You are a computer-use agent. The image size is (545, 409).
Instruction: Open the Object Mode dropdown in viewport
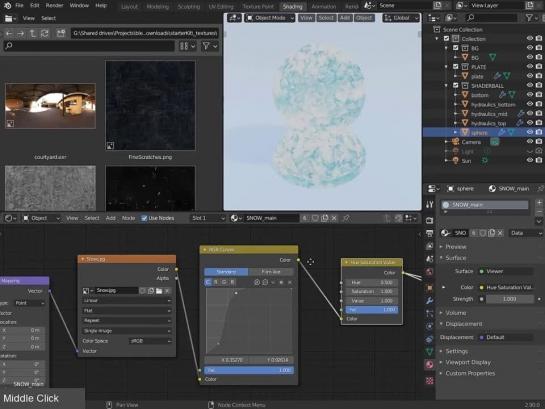[x=270, y=18]
